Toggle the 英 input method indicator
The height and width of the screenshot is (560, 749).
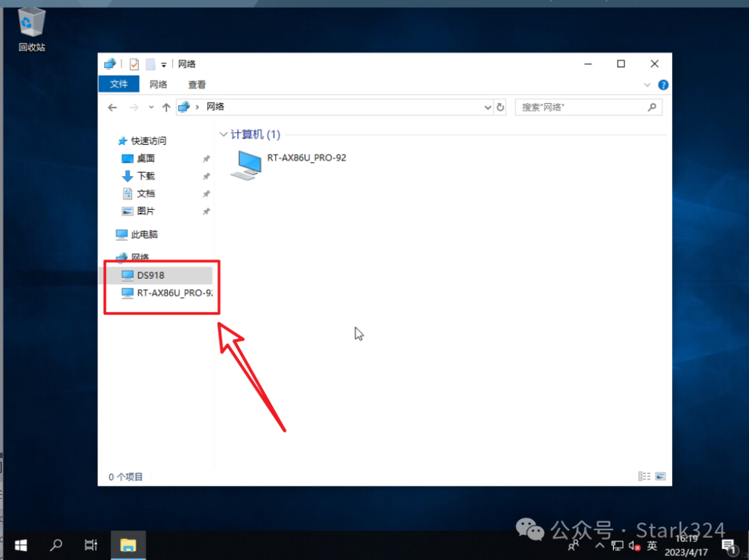(x=652, y=545)
